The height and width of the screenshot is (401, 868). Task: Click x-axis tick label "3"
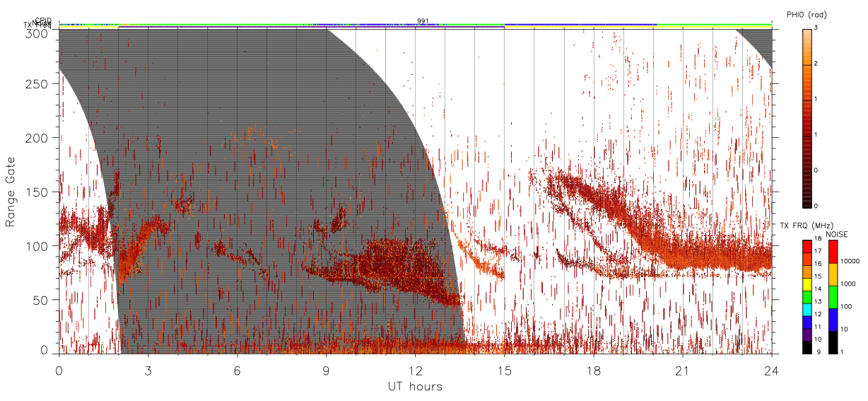point(148,370)
